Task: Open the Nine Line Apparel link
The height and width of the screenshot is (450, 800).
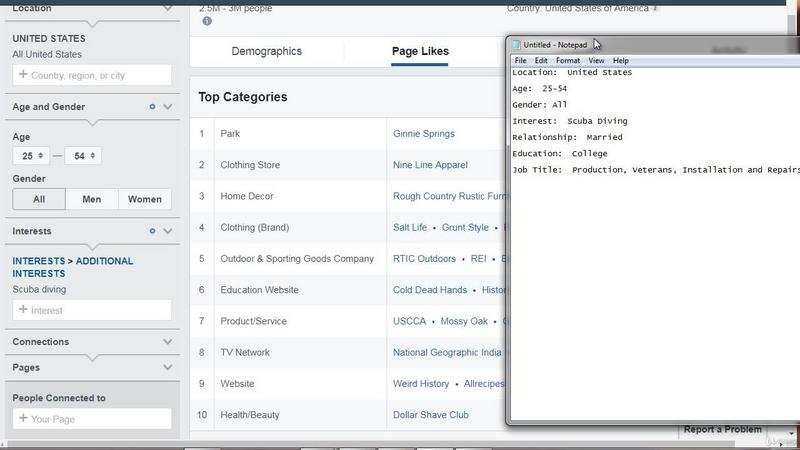Action: click(x=430, y=165)
